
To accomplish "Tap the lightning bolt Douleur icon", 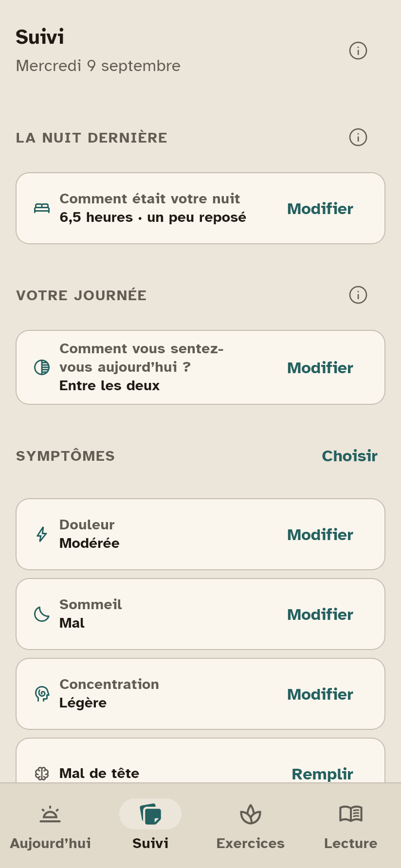I will [42, 534].
